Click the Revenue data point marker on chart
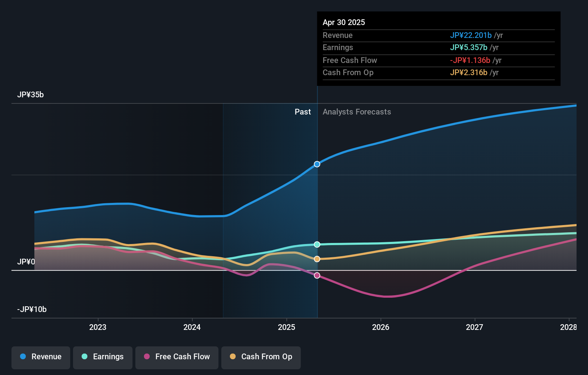This screenshot has width=588, height=375. click(317, 164)
